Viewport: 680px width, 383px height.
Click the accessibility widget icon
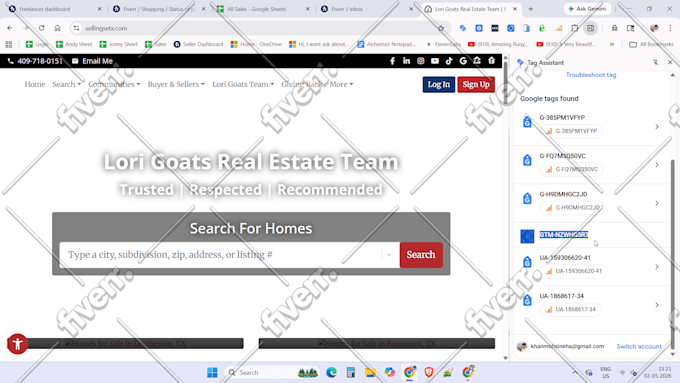pyautogui.click(x=18, y=344)
